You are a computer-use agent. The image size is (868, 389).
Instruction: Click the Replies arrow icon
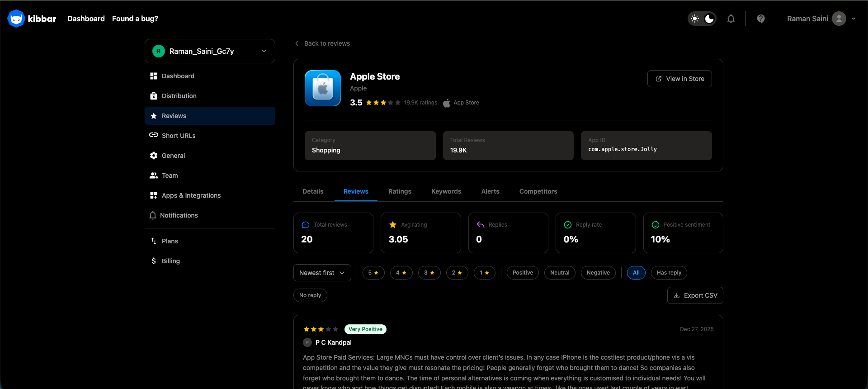[x=481, y=225]
